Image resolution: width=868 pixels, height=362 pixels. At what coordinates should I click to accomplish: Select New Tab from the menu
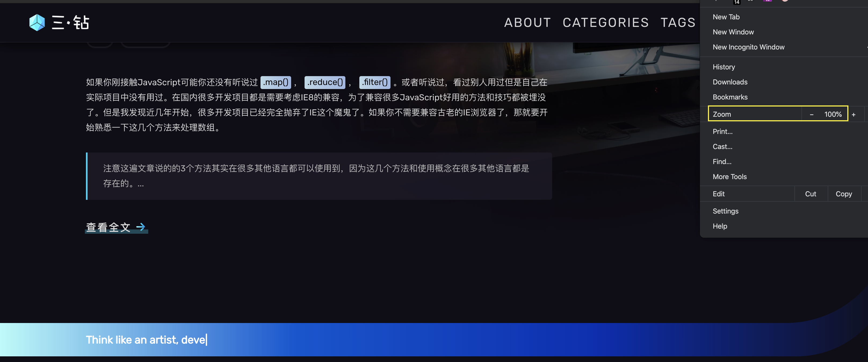[726, 17]
